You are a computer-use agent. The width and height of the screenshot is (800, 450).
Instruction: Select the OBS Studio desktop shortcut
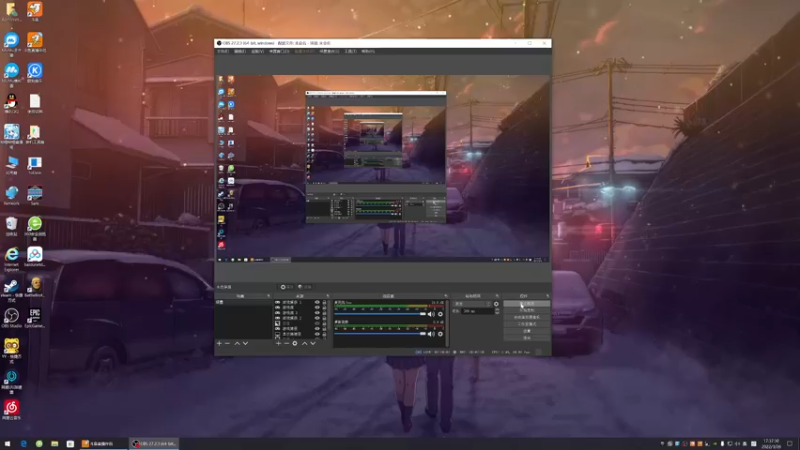(11, 318)
